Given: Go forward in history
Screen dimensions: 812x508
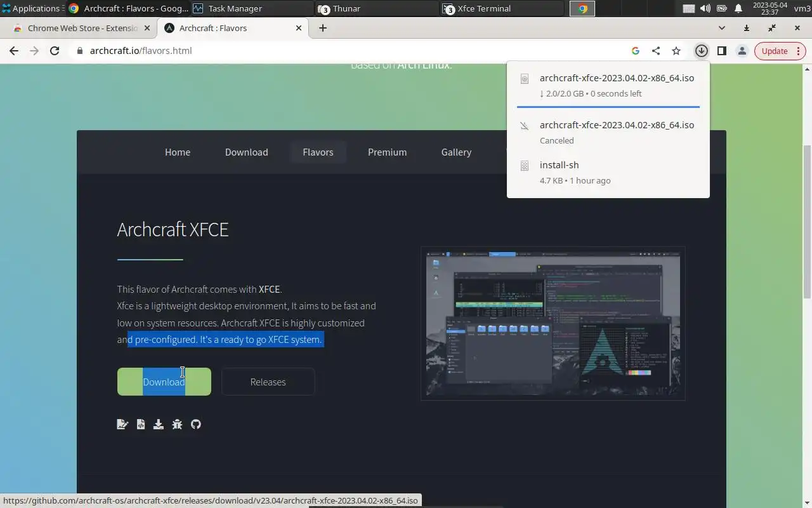Looking at the screenshot, I should pyautogui.click(x=34, y=51).
